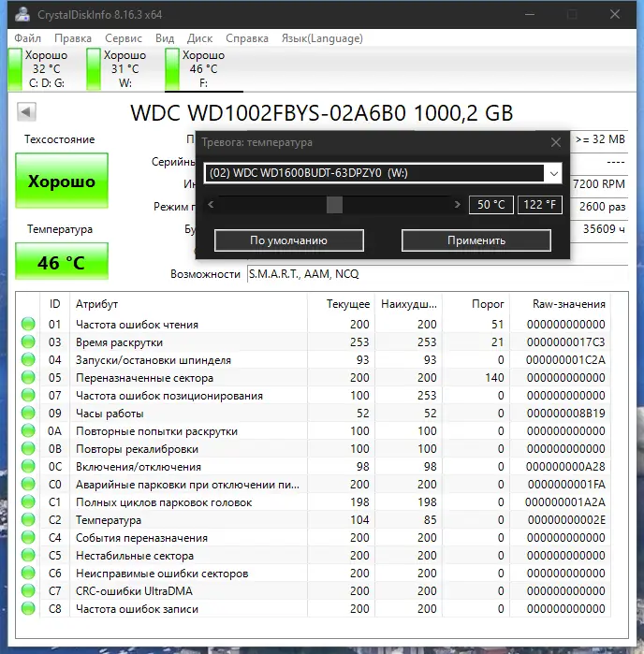Click the Текущее column header

click(341, 304)
